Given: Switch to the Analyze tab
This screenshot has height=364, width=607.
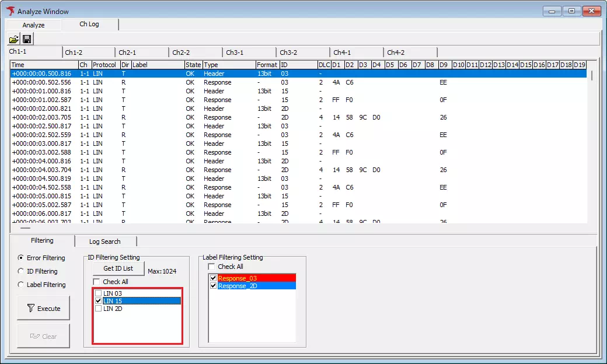Looking at the screenshot, I should (33, 24).
